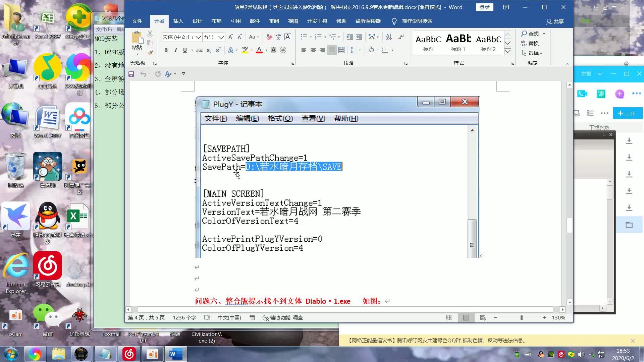Viewport: 644px width, 362px height.
Task: Toggle bold formatting
Action: click(x=166, y=50)
